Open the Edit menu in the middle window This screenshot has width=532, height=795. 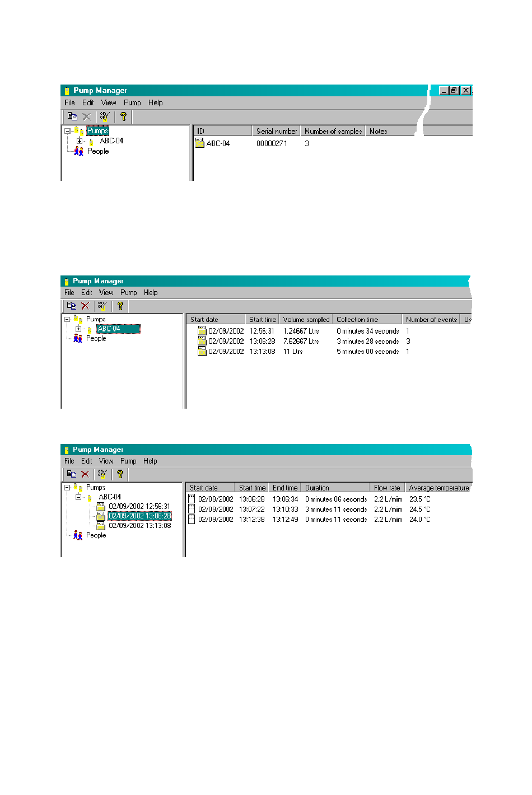[86, 292]
